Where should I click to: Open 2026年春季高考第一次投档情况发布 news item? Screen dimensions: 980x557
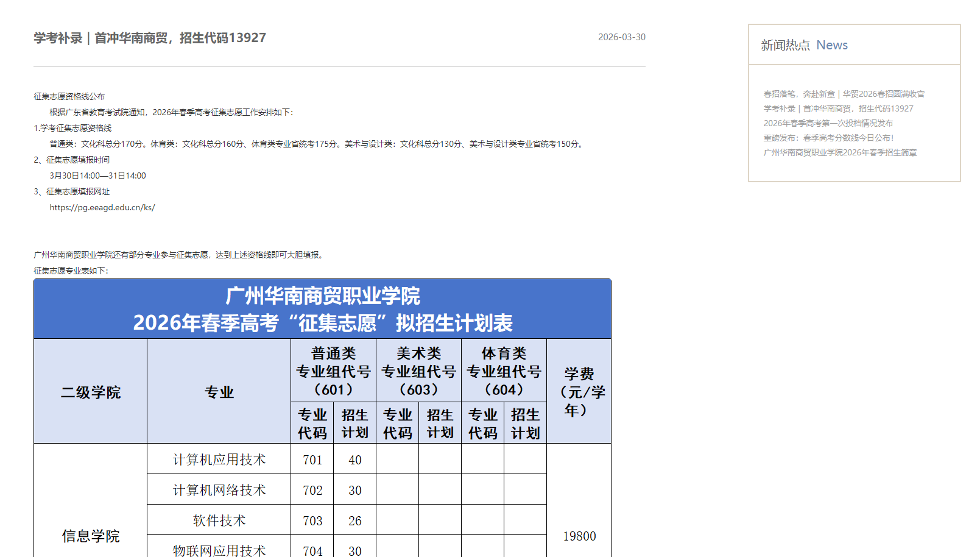click(829, 122)
